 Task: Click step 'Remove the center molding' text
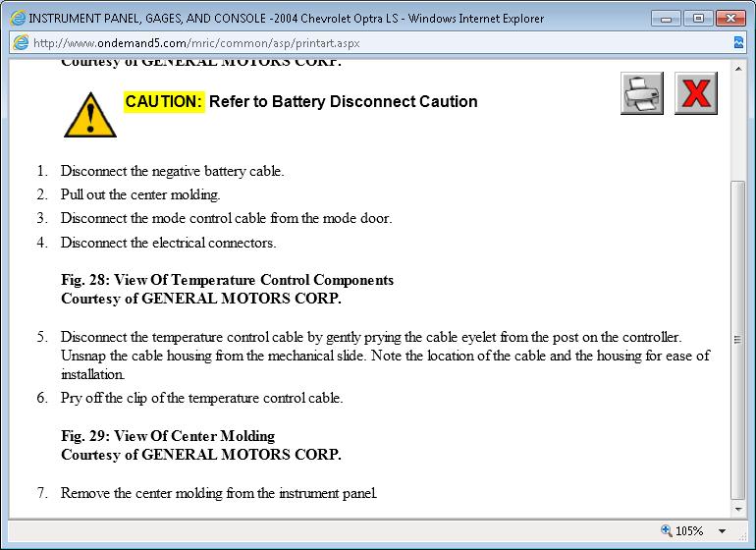[219, 493]
